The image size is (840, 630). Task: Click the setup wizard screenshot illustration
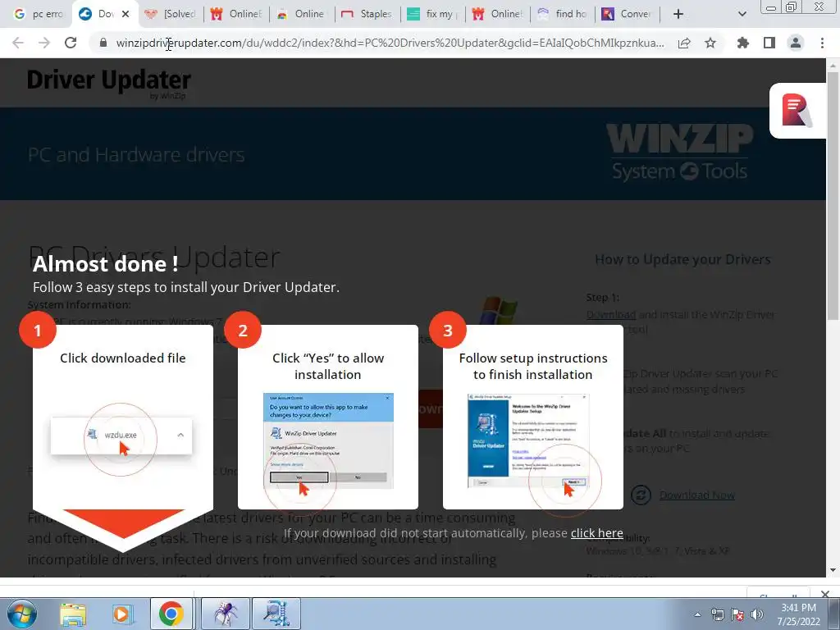click(x=529, y=441)
